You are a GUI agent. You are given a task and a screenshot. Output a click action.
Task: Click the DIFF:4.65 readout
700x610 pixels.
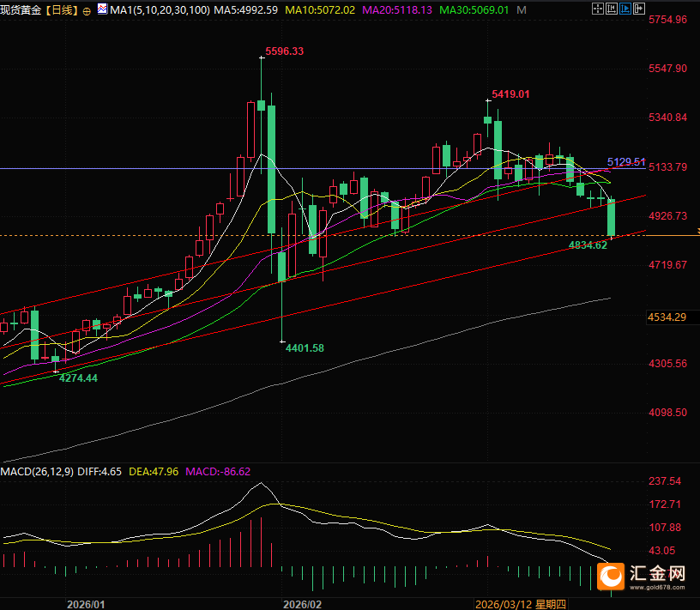(100, 472)
